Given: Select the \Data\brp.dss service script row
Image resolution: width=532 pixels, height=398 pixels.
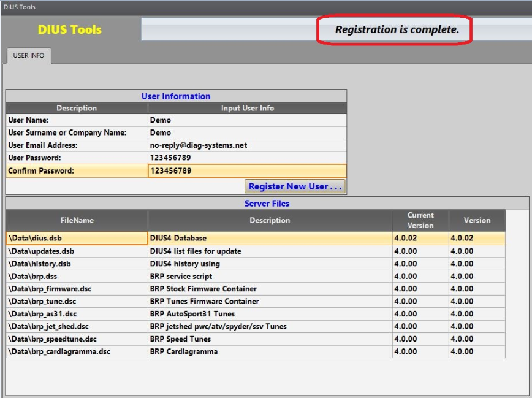Looking at the screenshot, I should click(x=77, y=276).
